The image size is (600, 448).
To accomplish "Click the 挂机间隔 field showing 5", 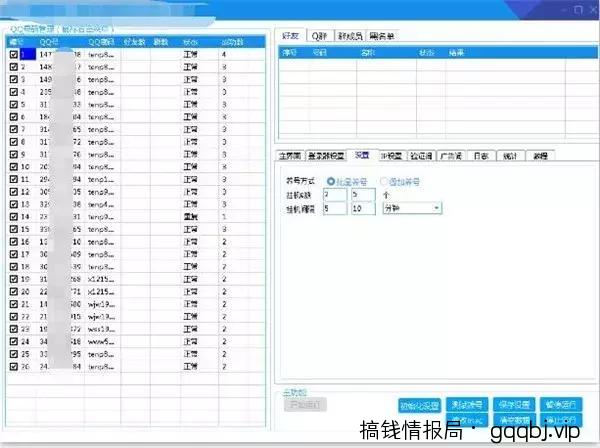I will pyautogui.click(x=335, y=209).
